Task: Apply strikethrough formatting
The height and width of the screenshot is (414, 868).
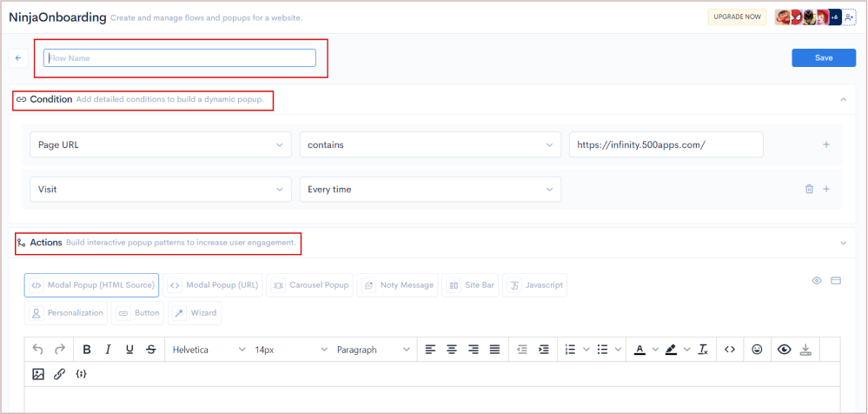Action: coord(151,350)
